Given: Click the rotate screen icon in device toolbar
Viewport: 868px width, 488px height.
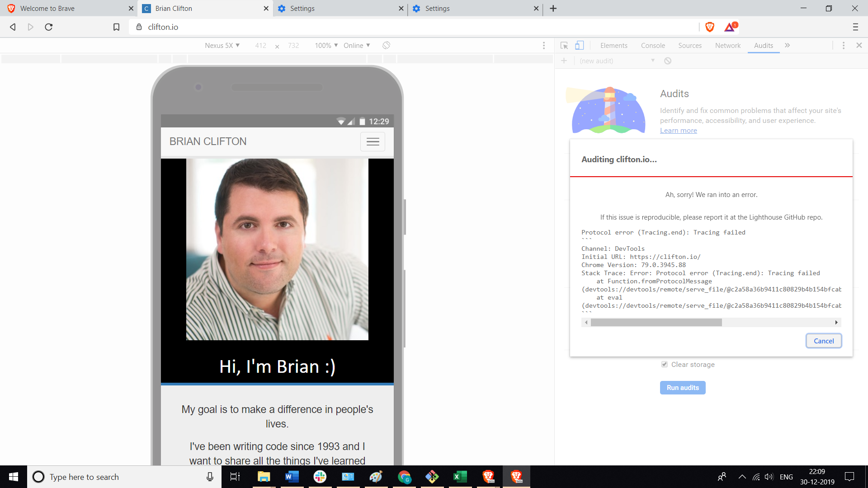Looking at the screenshot, I should [387, 45].
